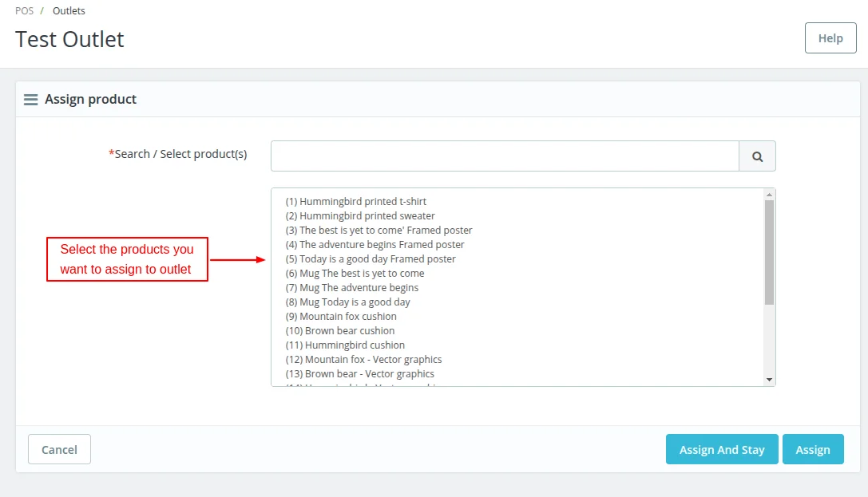Viewport: 868px width, 497px height.
Task: Select 'Mountain fox - Vector graphics' product
Action: (364, 359)
